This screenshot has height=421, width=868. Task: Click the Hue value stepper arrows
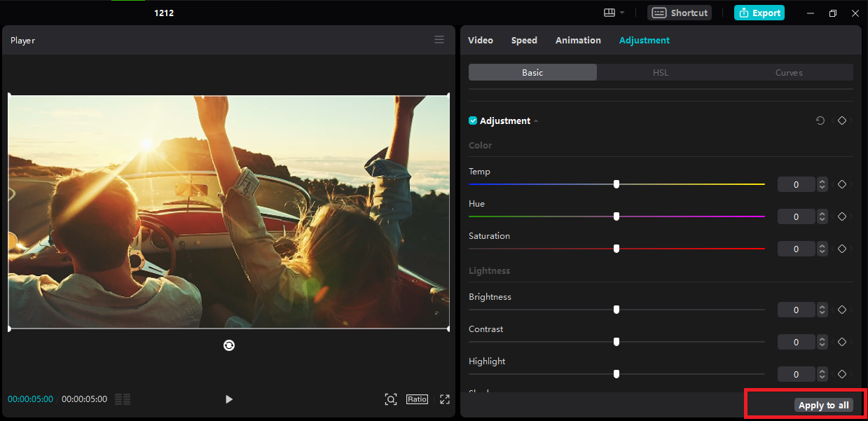tap(822, 216)
